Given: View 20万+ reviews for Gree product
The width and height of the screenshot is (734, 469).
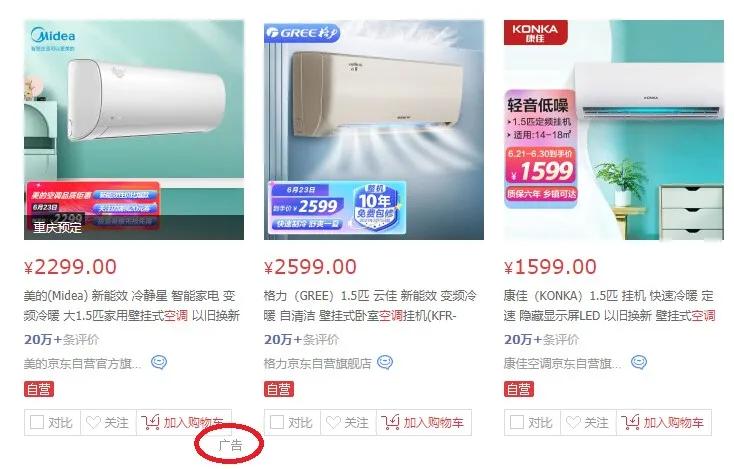Looking at the screenshot, I should (301, 339).
